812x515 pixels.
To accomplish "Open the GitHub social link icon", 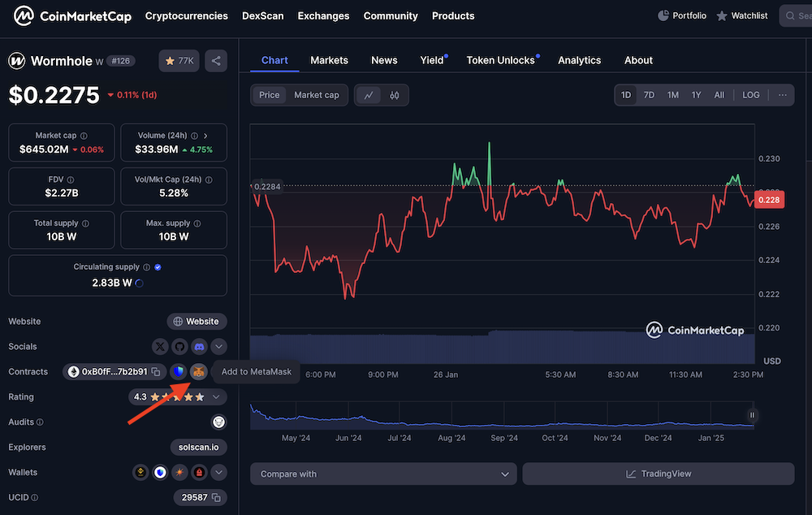I will coord(179,346).
